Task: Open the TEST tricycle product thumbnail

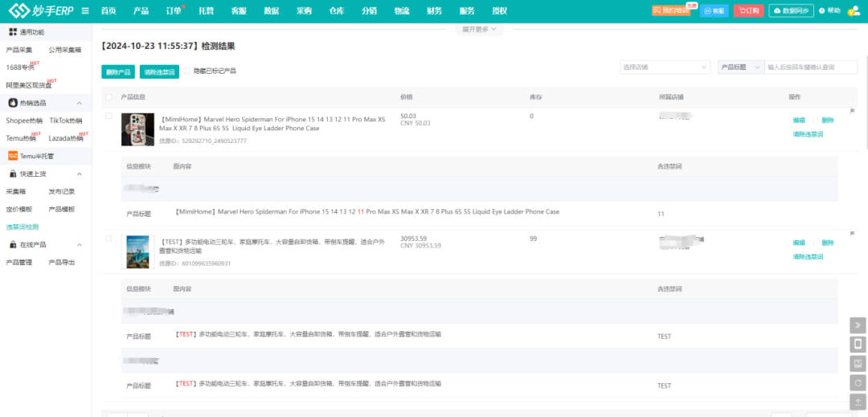Action: tap(137, 252)
